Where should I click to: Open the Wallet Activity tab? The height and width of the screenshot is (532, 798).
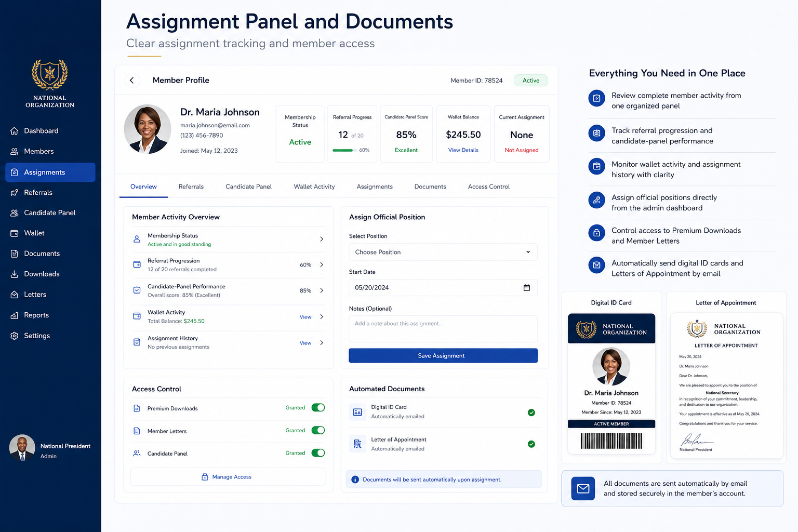point(314,187)
